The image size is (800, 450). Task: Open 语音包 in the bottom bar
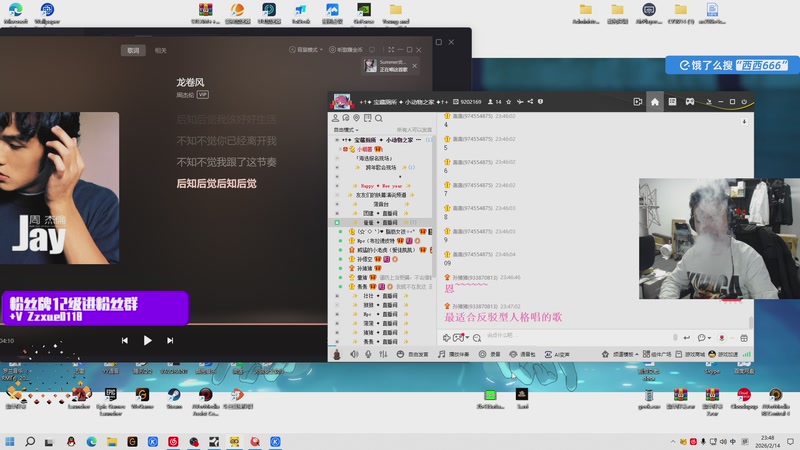pos(520,354)
